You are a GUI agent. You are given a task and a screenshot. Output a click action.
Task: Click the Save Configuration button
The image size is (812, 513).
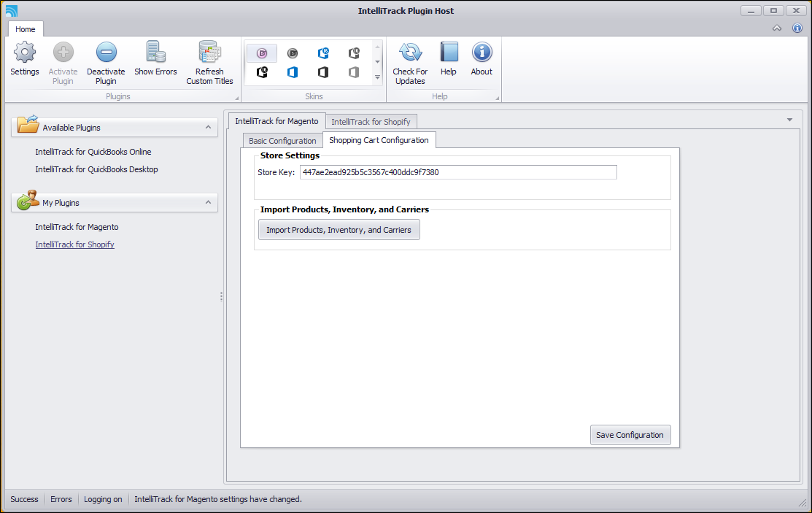click(630, 435)
